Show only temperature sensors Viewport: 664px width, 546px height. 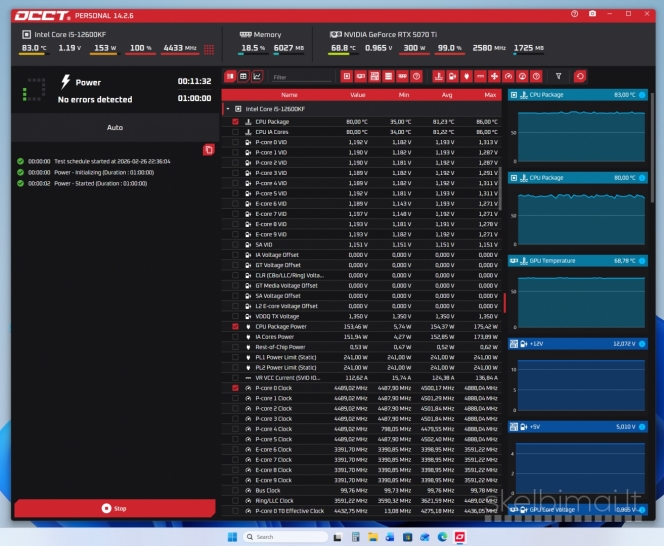(439, 77)
